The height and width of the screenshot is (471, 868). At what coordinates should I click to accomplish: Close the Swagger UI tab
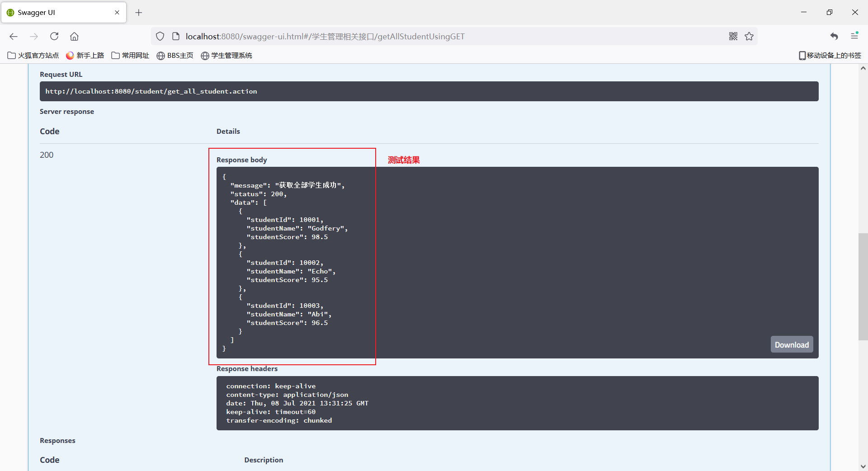pyautogui.click(x=117, y=13)
